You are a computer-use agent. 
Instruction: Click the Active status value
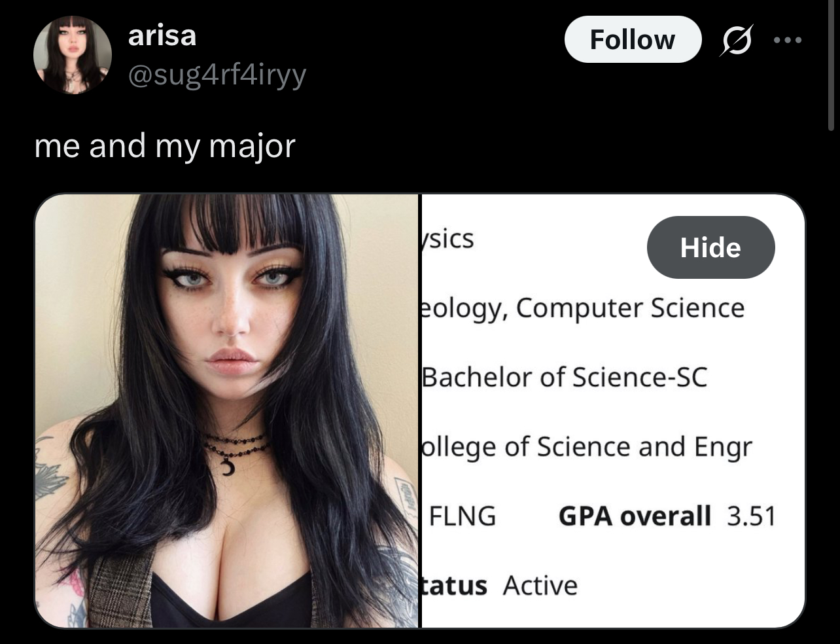(x=540, y=585)
